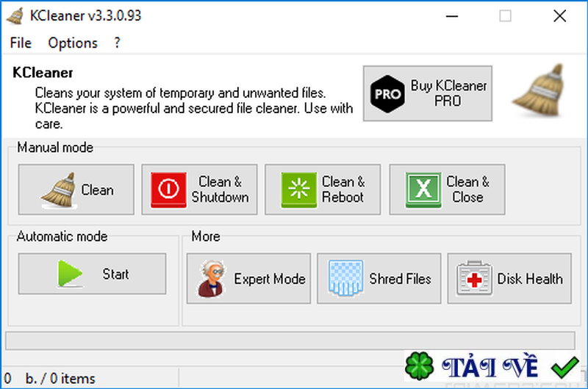Close the KCleaner window
Viewport: 588px width, 389px height.
pyautogui.click(x=559, y=15)
